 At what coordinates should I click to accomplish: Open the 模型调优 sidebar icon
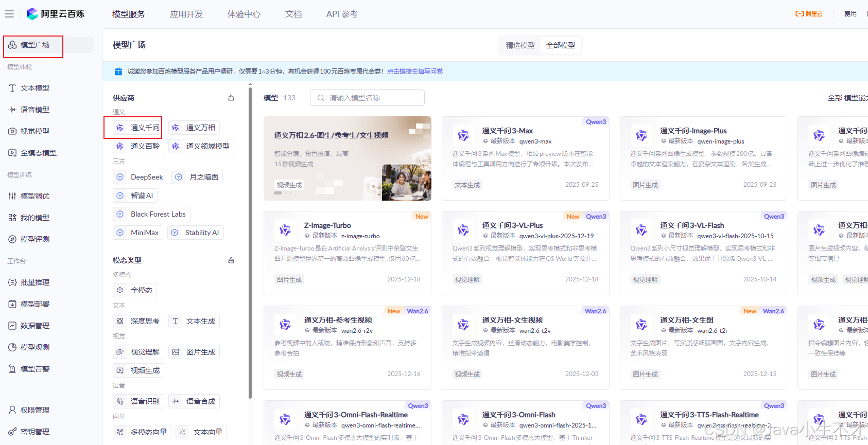[12, 196]
